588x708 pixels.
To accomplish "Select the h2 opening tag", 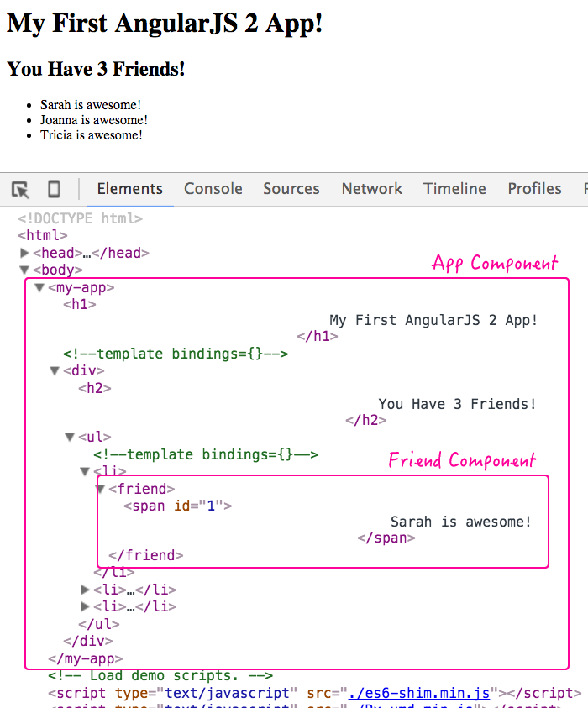I will (95, 388).
